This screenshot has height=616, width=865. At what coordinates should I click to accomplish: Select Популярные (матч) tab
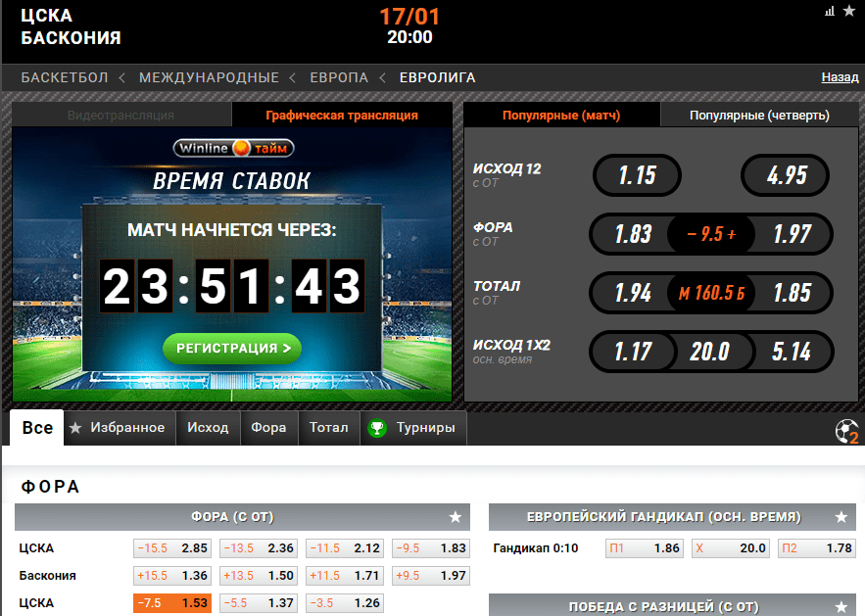click(x=561, y=116)
